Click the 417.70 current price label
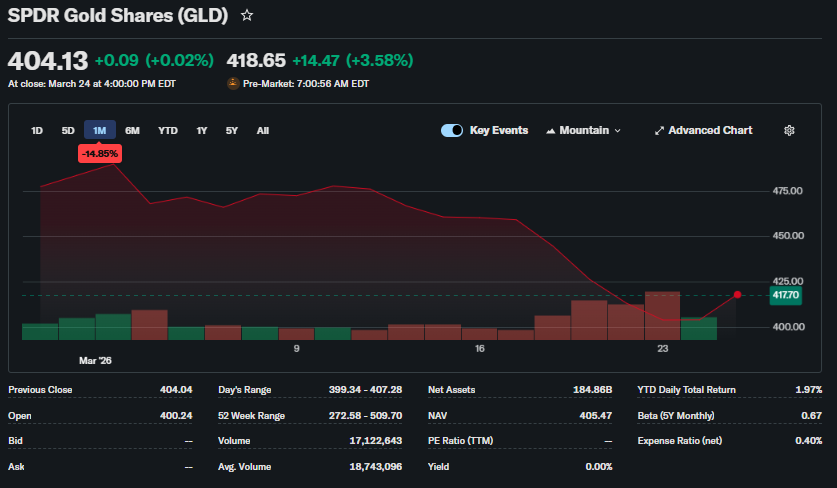The height and width of the screenshot is (488, 837). click(x=785, y=295)
